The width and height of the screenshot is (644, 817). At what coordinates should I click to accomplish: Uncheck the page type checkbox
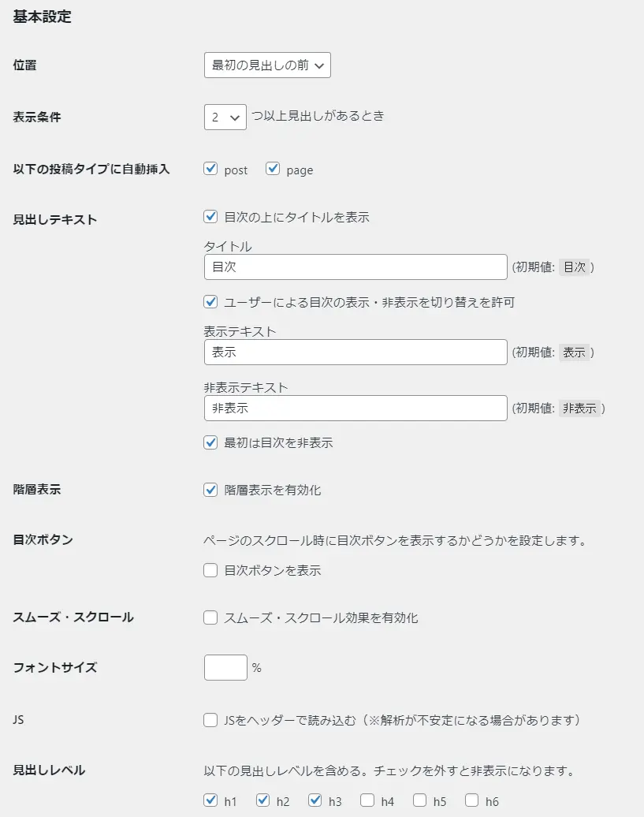tap(273, 169)
